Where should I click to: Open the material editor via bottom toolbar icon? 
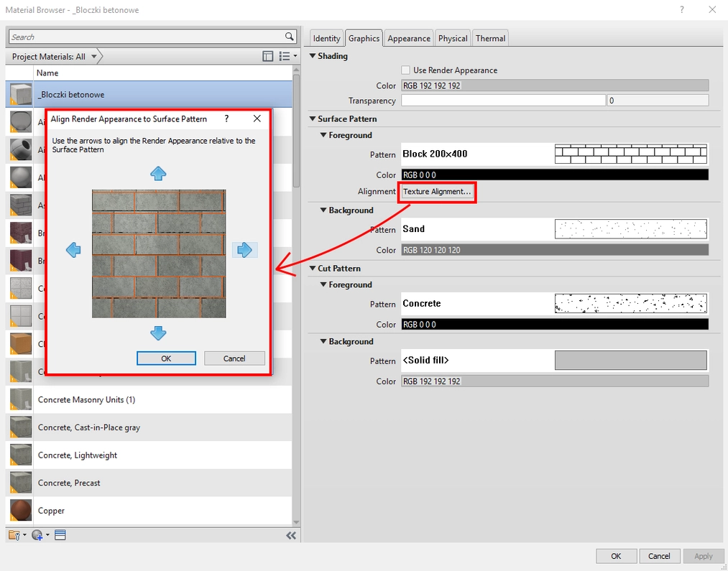[x=60, y=534]
